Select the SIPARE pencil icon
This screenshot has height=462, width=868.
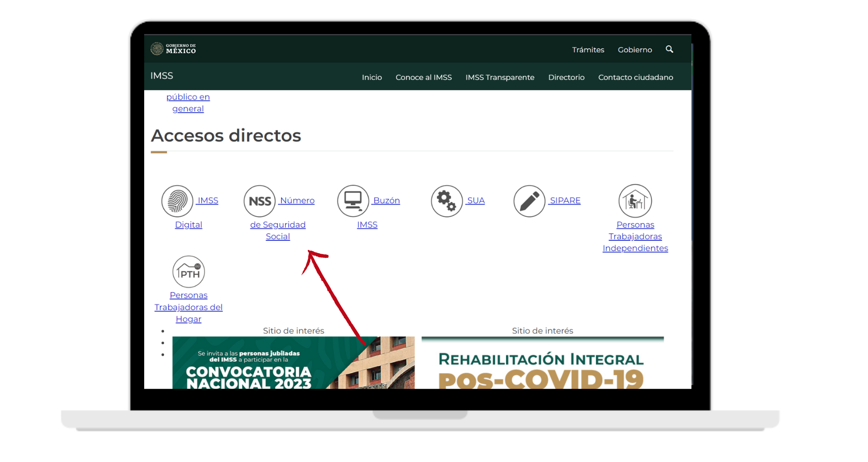tap(529, 201)
